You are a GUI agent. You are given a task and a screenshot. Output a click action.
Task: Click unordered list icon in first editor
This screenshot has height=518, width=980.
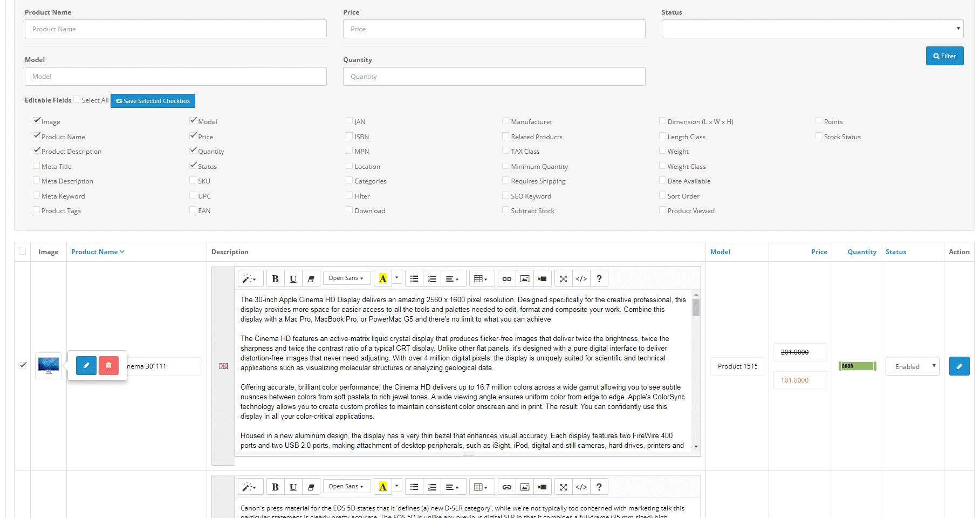coord(414,278)
